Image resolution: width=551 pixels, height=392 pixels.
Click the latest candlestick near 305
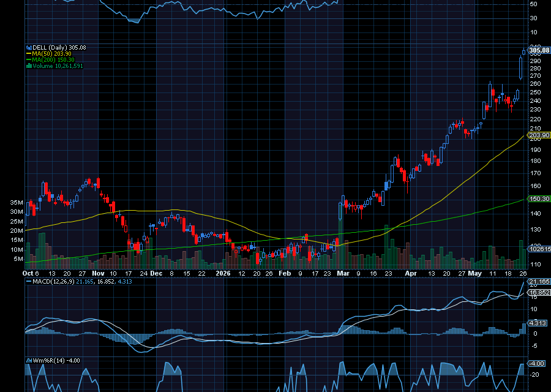(524, 51)
